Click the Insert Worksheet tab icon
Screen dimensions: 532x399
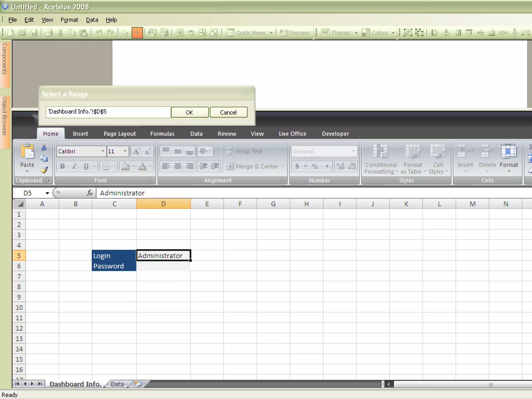[x=138, y=384]
